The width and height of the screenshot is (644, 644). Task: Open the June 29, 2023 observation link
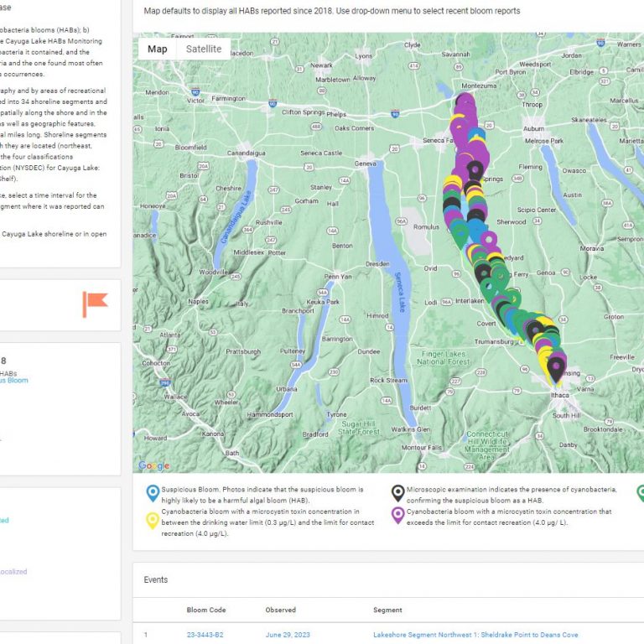(288, 635)
